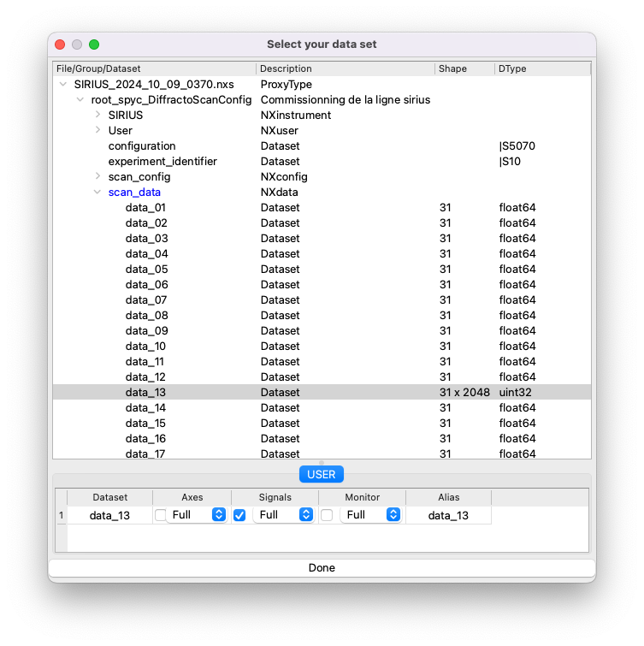Sort by File/Group/Dataset column header
The width and height of the screenshot is (644, 646).
[x=155, y=68]
